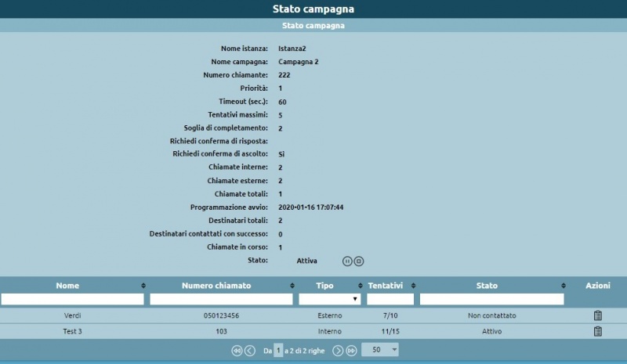This screenshot has height=364, width=627.
Task: Click the Nome filter field
Action: 72,299
